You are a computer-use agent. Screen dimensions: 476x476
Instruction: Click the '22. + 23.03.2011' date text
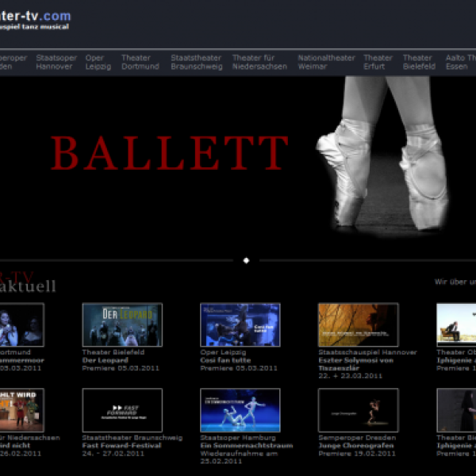pyautogui.click(x=351, y=376)
